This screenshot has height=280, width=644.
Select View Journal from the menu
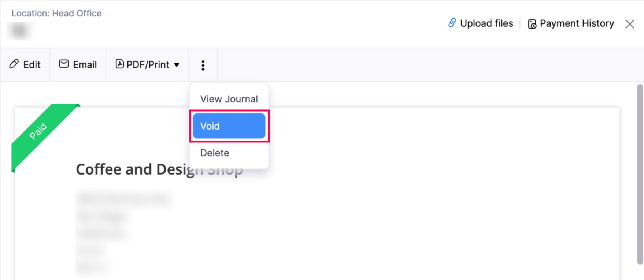point(229,99)
